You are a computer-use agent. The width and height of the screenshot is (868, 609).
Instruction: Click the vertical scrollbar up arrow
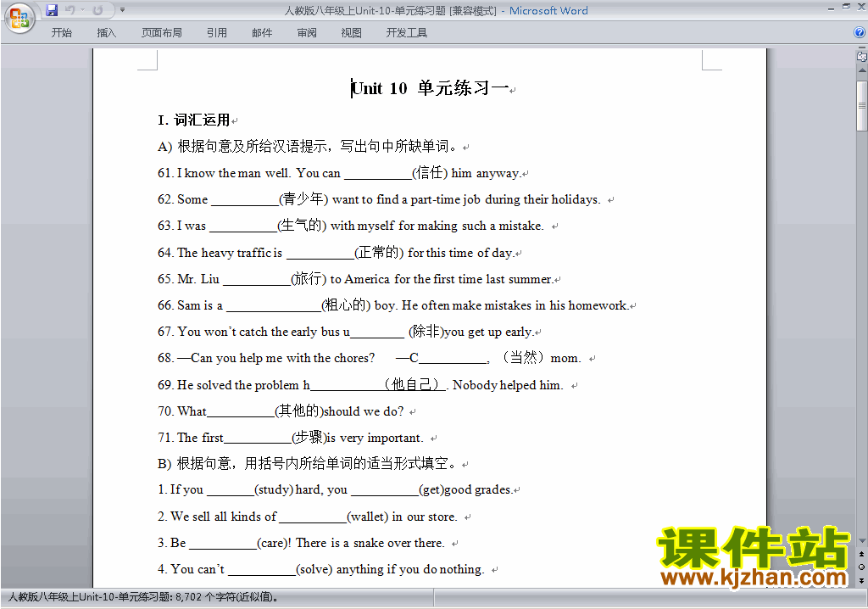point(861,70)
